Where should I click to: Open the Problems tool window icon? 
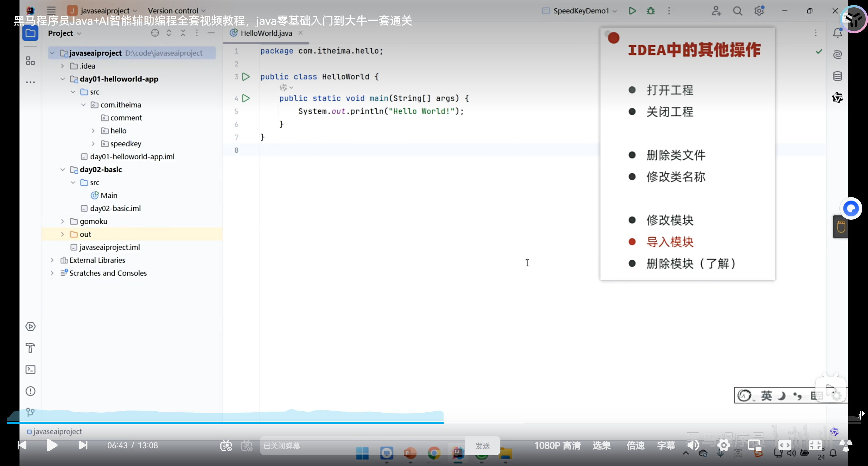tap(30, 391)
